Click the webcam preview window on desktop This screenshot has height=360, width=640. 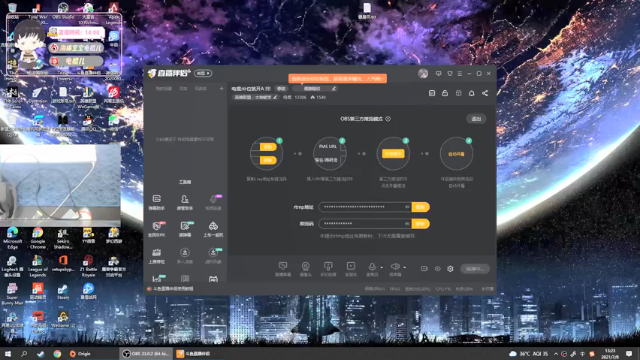[x=60, y=185]
